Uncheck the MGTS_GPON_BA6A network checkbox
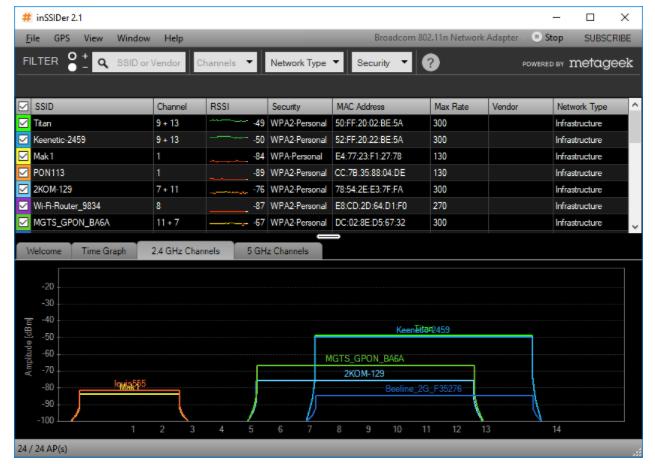Image resolution: width=655 pixels, height=464 pixels. tap(23, 222)
